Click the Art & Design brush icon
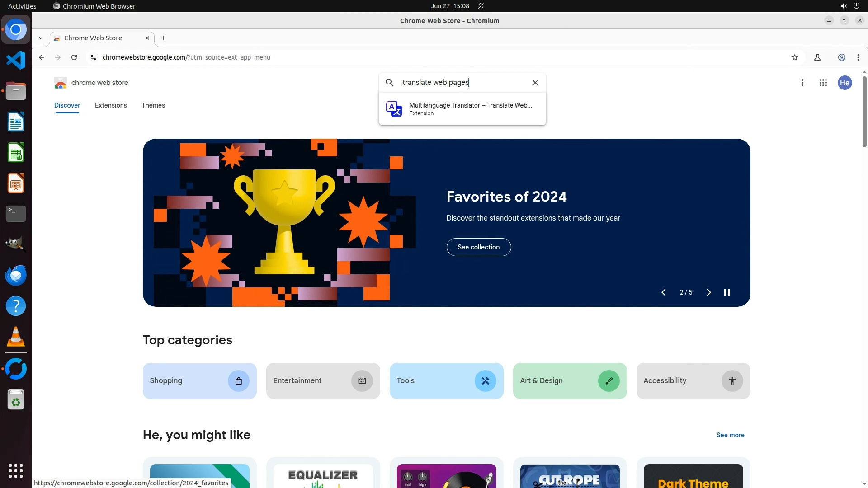This screenshot has height=488, width=868. pyautogui.click(x=609, y=381)
